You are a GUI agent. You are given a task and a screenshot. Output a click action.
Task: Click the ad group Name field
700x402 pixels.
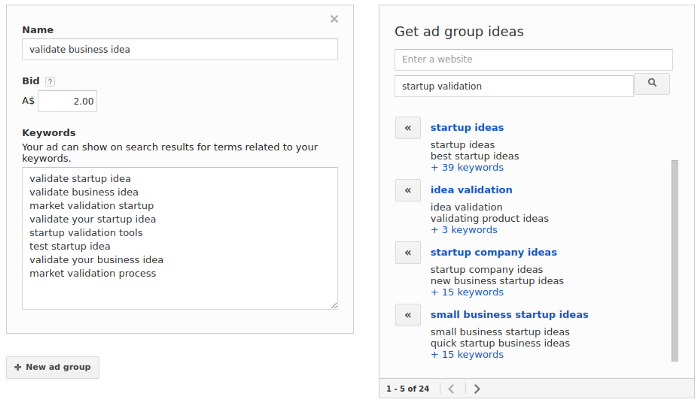[180, 49]
